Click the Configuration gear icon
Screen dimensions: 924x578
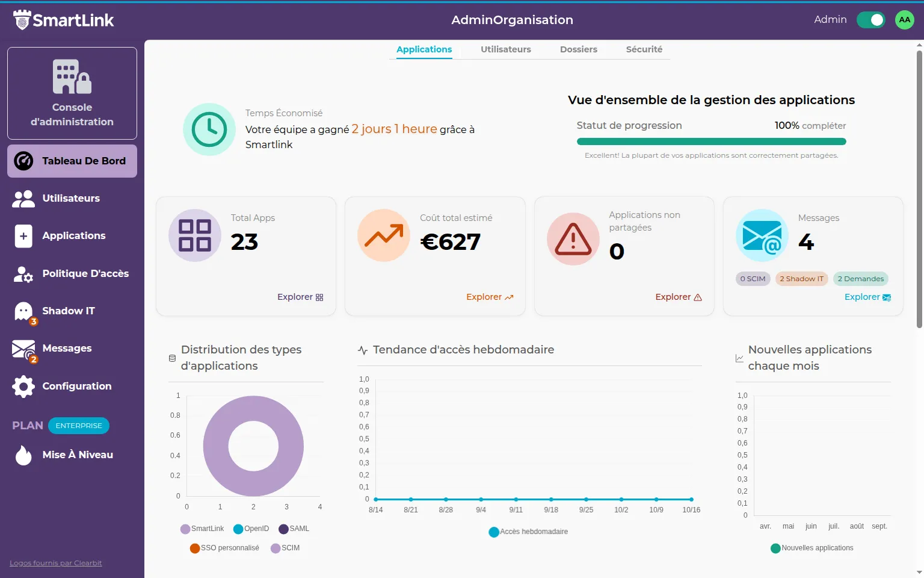(x=23, y=387)
